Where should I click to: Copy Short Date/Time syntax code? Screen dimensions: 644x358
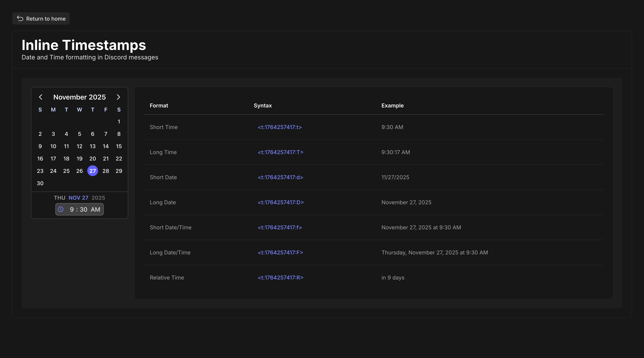click(x=280, y=227)
